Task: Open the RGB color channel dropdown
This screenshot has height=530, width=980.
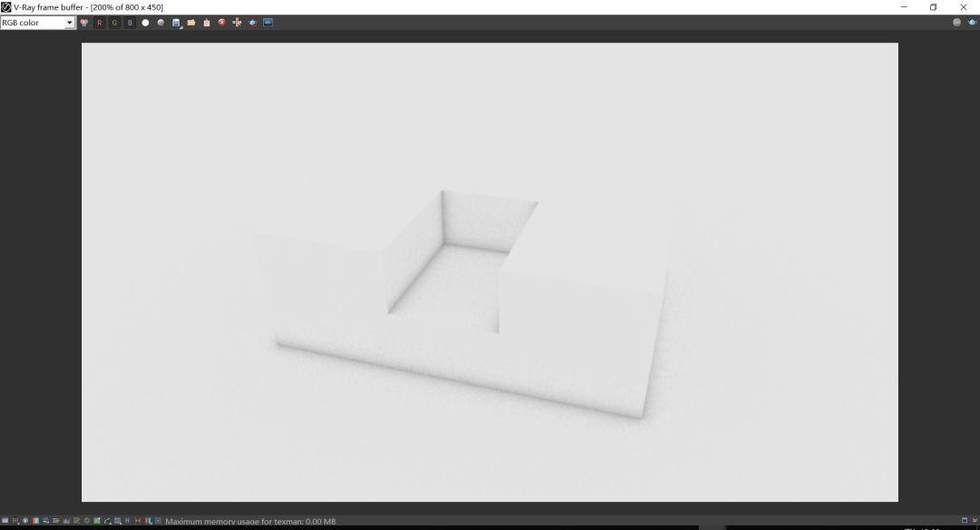Action: [69, 23]
